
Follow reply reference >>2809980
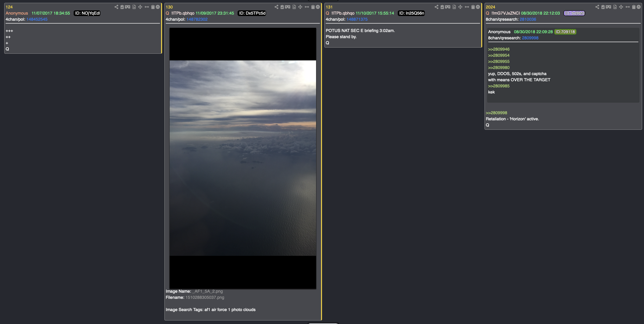click(x=498, y=68)
